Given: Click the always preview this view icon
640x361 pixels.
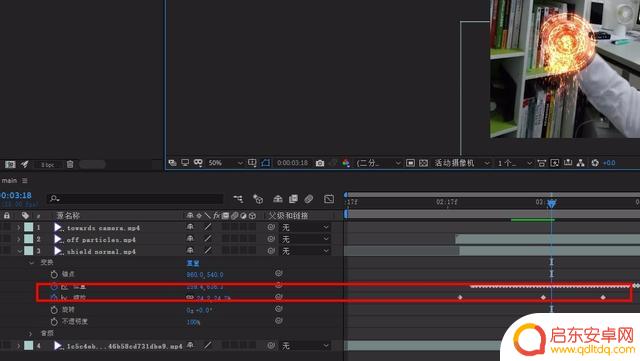Looking at the screenshot, I should click(172, 163).
